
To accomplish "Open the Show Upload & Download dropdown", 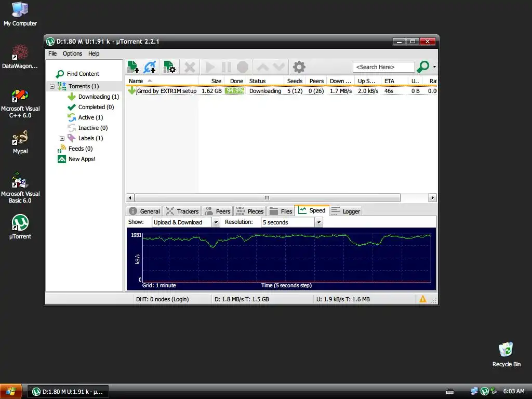I will [185, 222].
